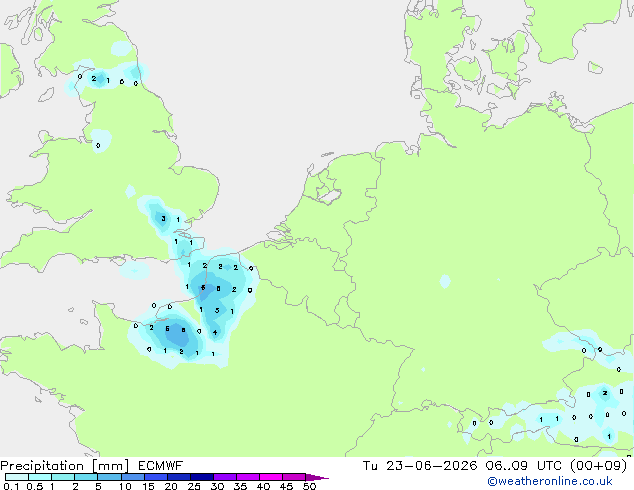Select the 40 to 45 mm legend swatch
This screenshot has height=490, width=634.
coord(271,477)
